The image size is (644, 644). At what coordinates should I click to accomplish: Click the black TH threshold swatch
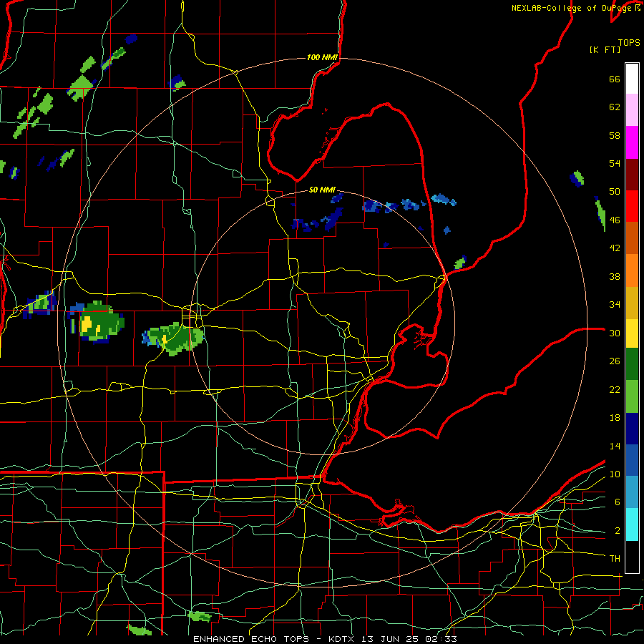tap(632, 557)
